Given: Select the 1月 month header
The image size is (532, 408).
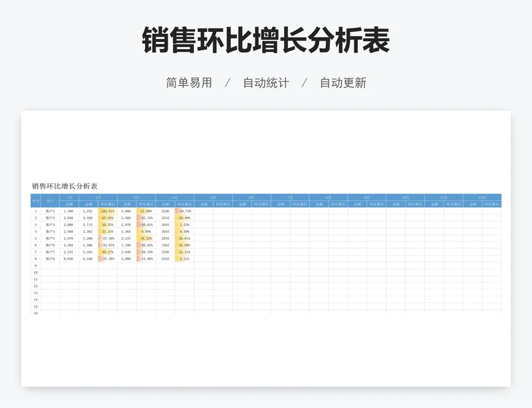Looking at the screenshot, I should pyautogui.click(x=69, y=198).
